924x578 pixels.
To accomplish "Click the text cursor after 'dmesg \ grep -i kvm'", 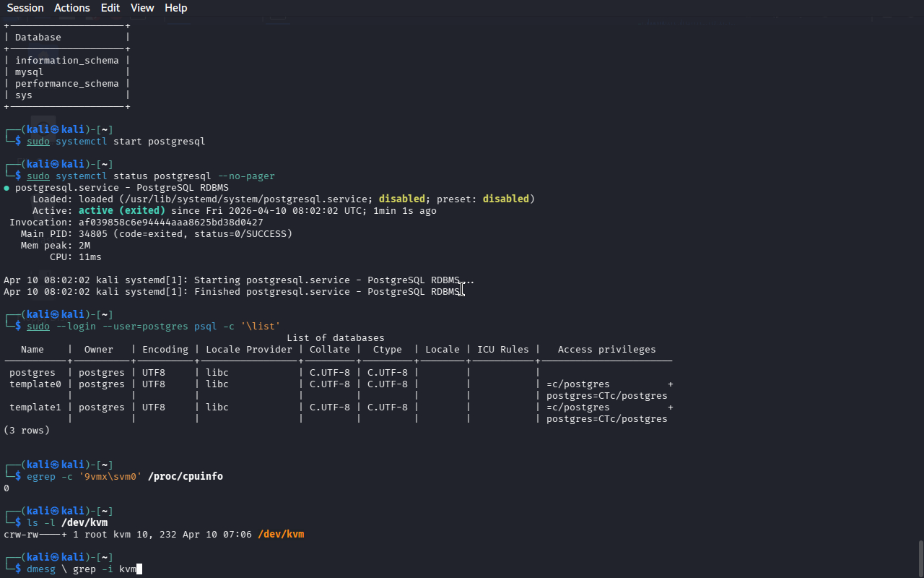I will [x=139, y=569].
